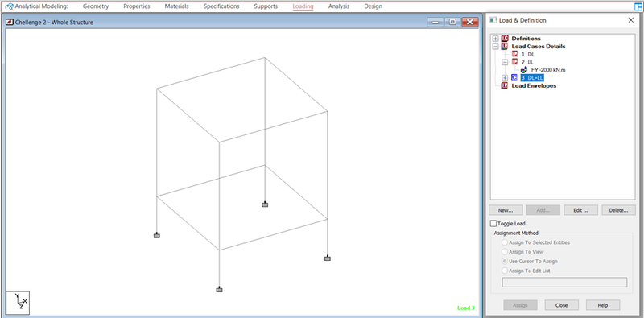Click the Chellenge 2 window title icon

(10, 23)
